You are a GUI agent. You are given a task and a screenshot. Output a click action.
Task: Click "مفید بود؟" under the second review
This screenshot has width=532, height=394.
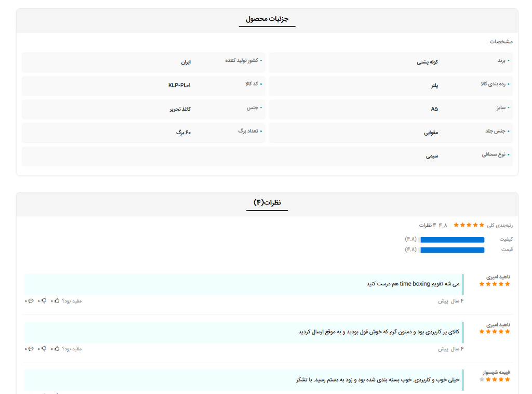coord(72,349)
